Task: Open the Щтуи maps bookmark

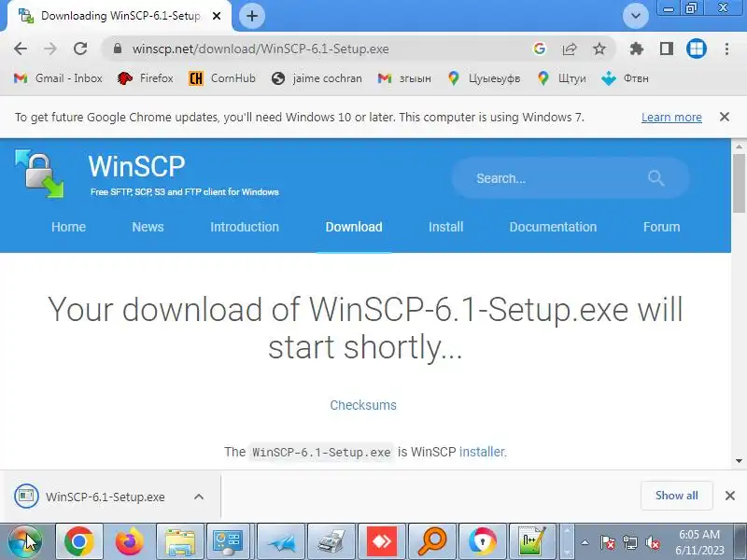Action: click(x=562, y=78)
